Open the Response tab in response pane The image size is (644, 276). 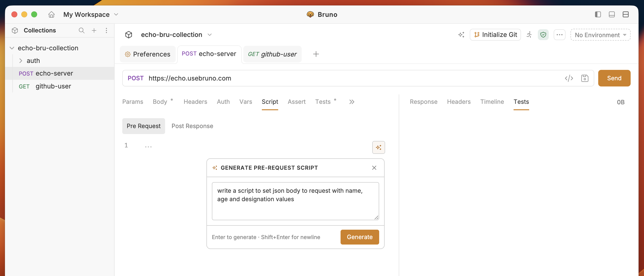(423, 102)
